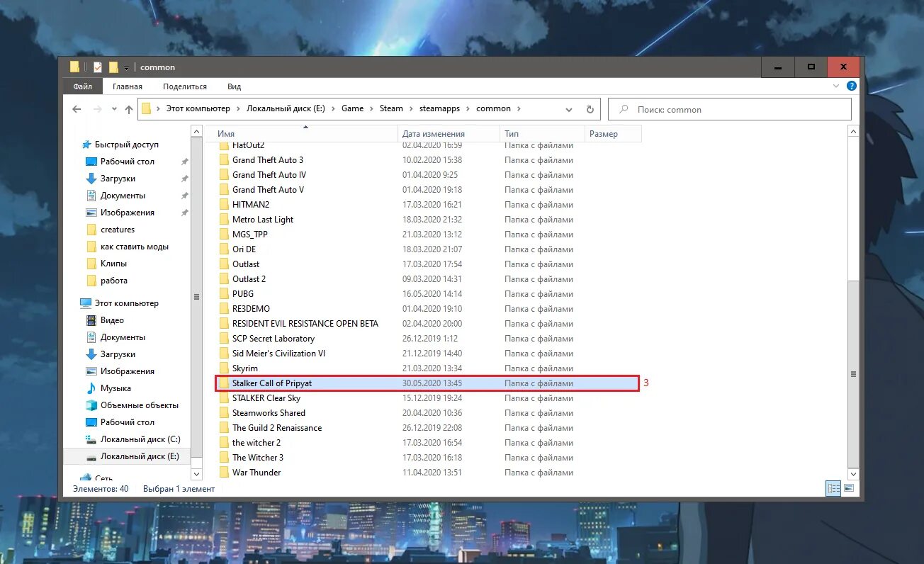Click navigation pane scrollbar down arrow
This screenshot has width=924, height=564.
(196, 474)
